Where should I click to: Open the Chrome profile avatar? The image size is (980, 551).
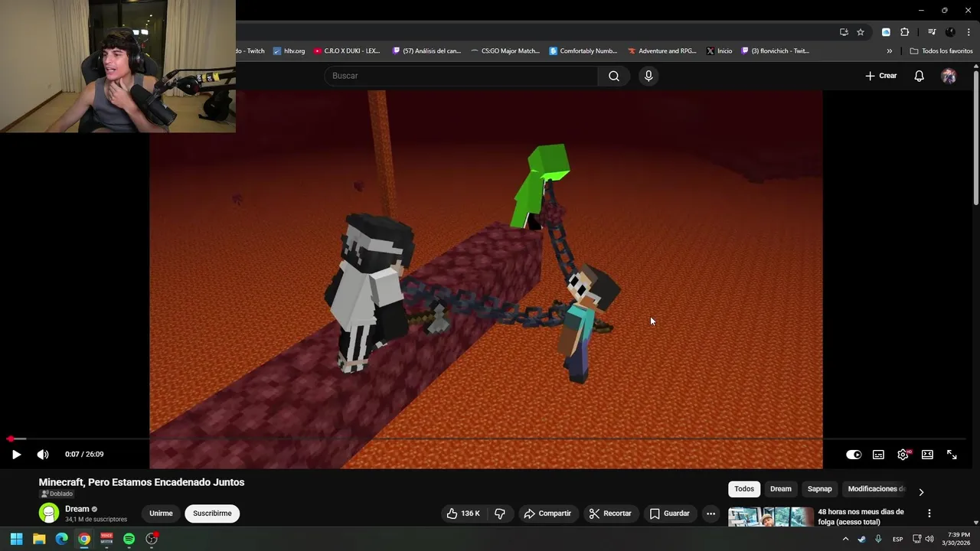[x=950, y=32]
